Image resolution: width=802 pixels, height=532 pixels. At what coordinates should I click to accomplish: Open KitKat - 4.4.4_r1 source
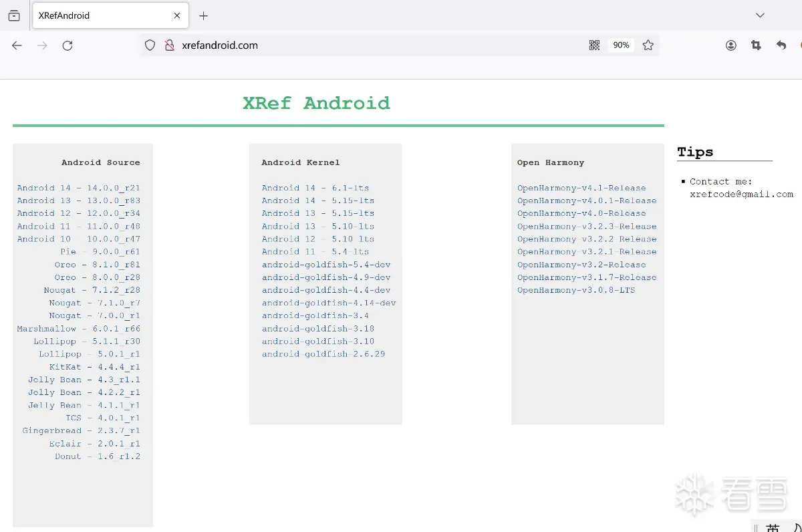click(95, 367)
